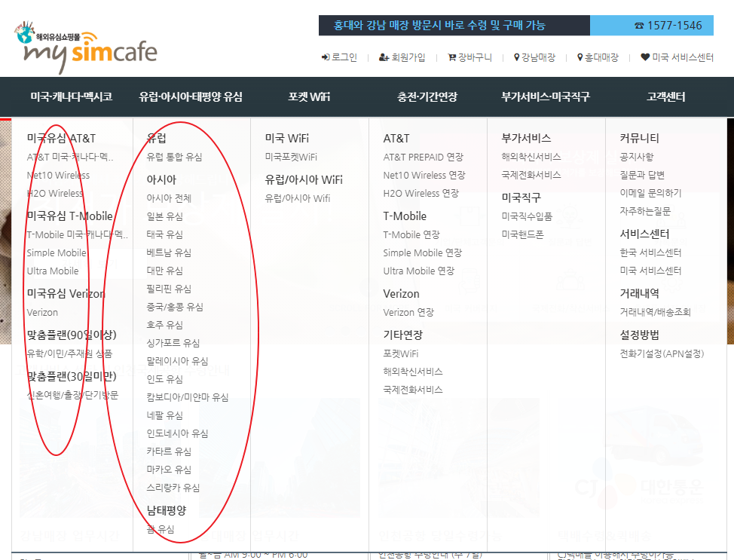Select 미국유심 Verizon heading
Screen dimensions: 734x560
[x=66, y=294]
